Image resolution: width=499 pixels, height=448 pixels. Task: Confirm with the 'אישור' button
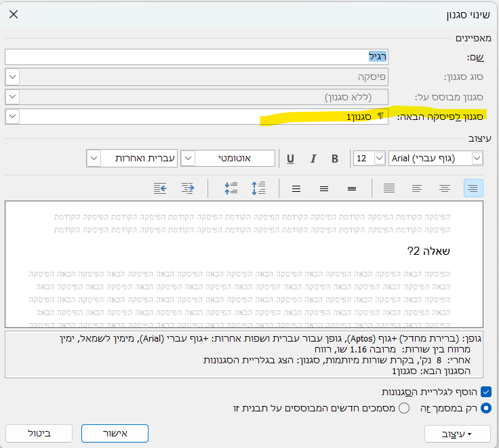[115, 433]
